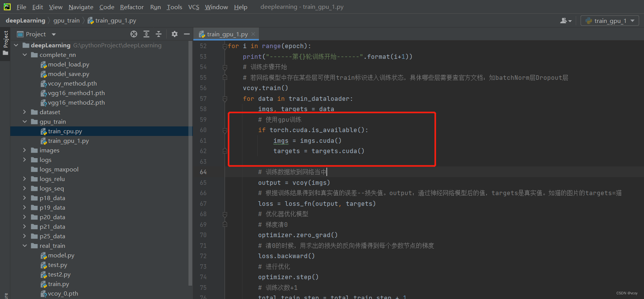Open the train_gpu_1 run configuration dropdown

(610, 21)
